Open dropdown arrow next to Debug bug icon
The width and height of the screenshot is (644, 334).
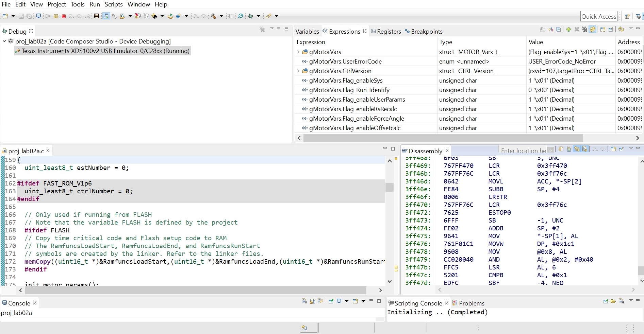(258, 16)
